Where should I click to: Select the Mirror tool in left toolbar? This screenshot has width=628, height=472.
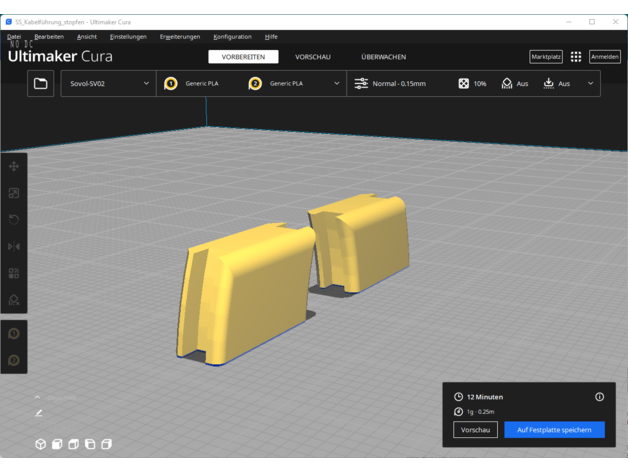(x=14, y=246)
